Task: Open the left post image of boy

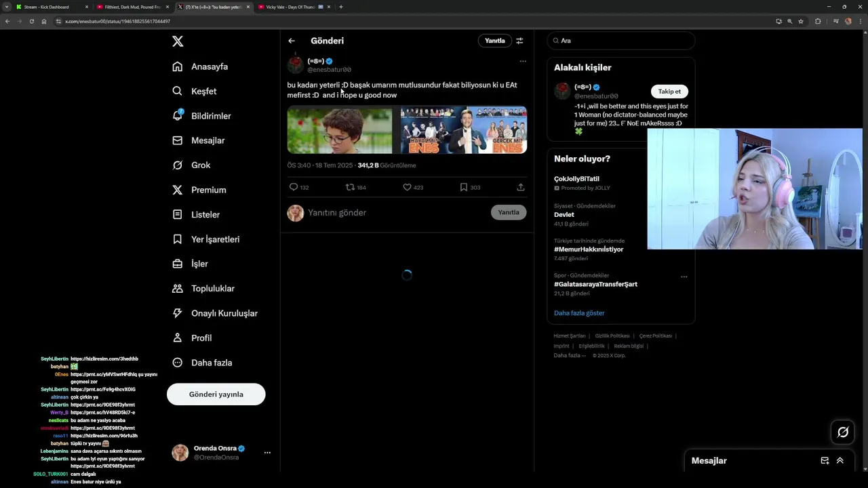Action: (340, 129)
